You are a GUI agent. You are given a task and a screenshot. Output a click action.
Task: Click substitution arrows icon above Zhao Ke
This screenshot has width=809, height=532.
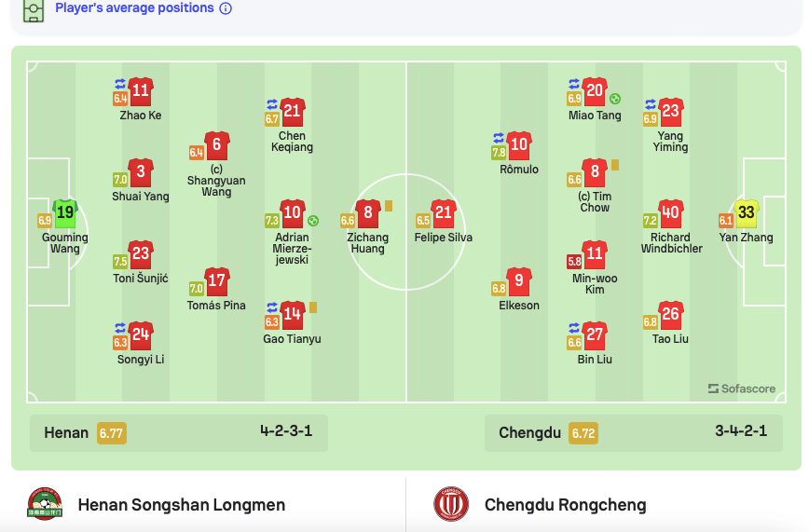click(120, 83)
